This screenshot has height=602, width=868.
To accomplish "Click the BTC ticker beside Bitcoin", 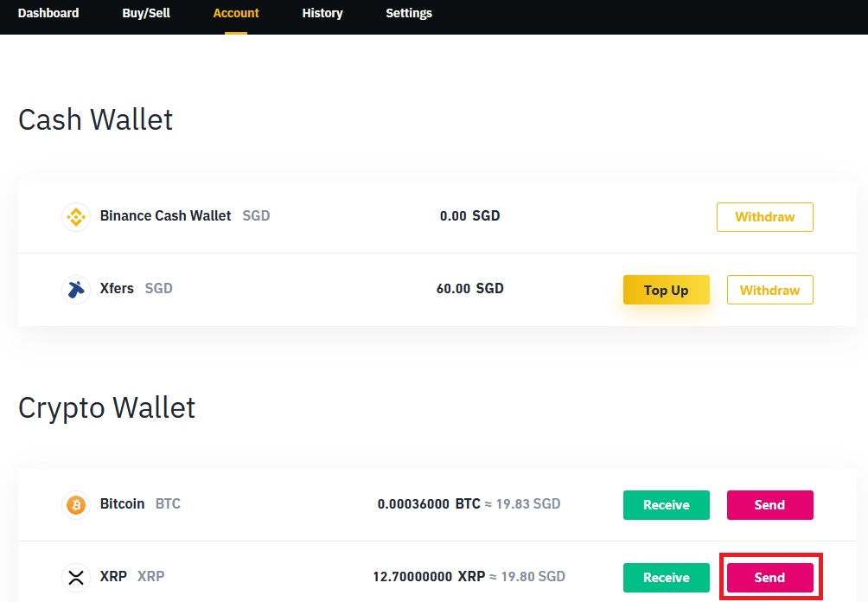I will 168,503.
